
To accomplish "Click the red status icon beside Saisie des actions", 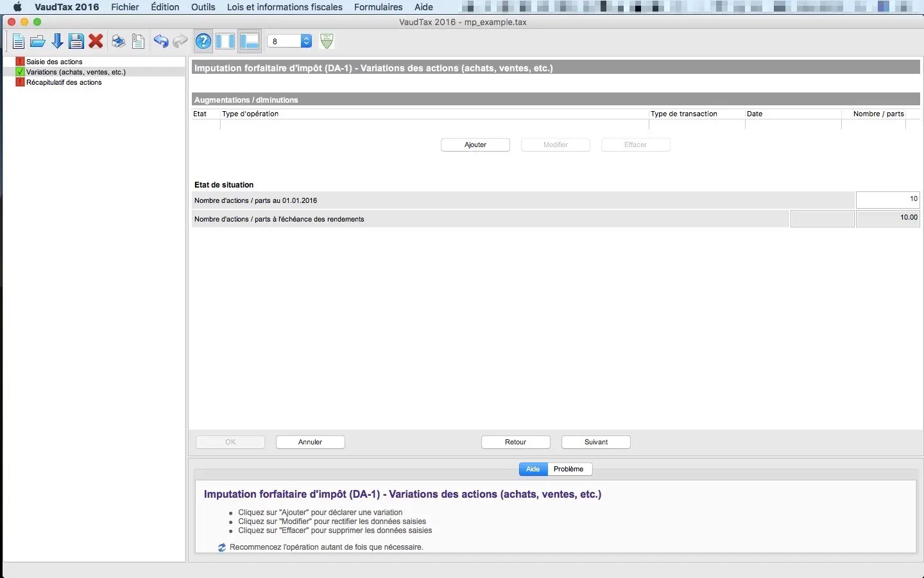I will [x=20, y=62].
